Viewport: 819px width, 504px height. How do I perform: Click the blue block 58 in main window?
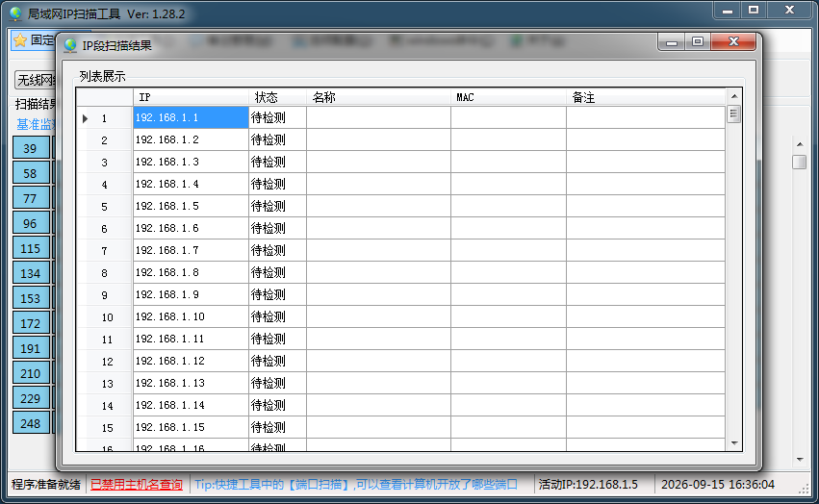pyautogui.click(x=31, y=173)
